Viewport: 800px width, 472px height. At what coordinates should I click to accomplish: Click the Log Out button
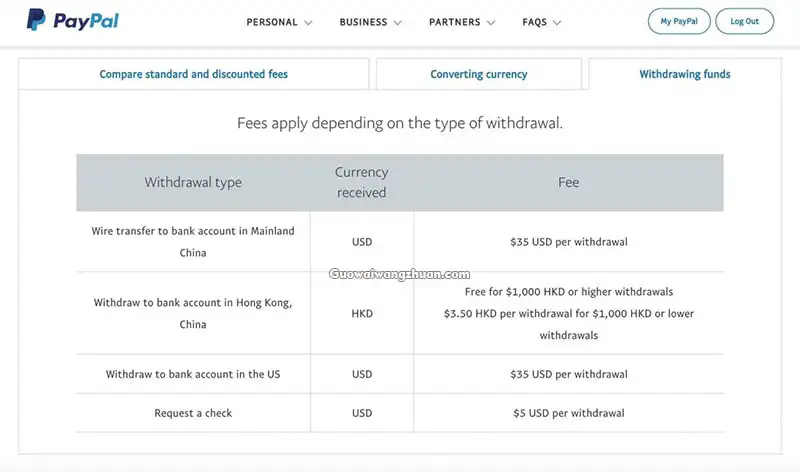coord(744,21)
